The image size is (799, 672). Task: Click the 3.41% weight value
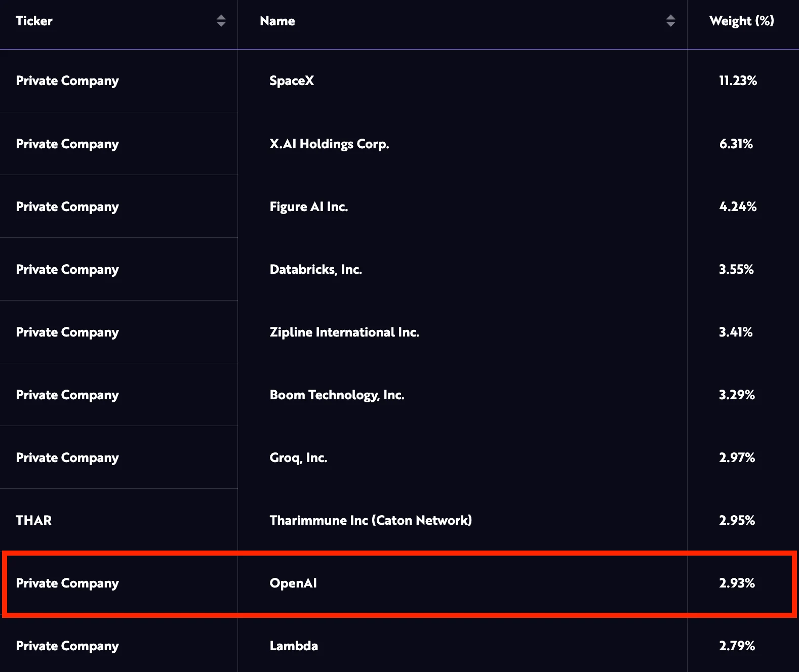(736, 332)
